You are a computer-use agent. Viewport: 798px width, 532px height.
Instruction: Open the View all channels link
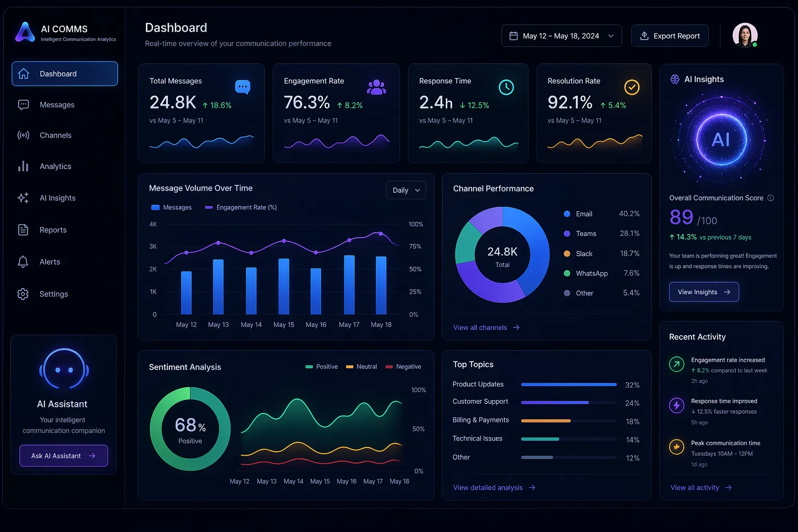pyautogui.click(x=486, y=328)
